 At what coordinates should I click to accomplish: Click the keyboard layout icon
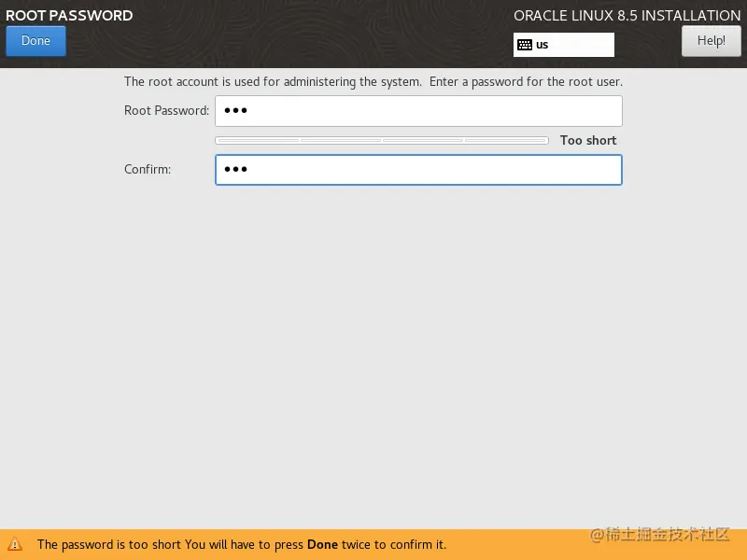click(x=525, y=45)
